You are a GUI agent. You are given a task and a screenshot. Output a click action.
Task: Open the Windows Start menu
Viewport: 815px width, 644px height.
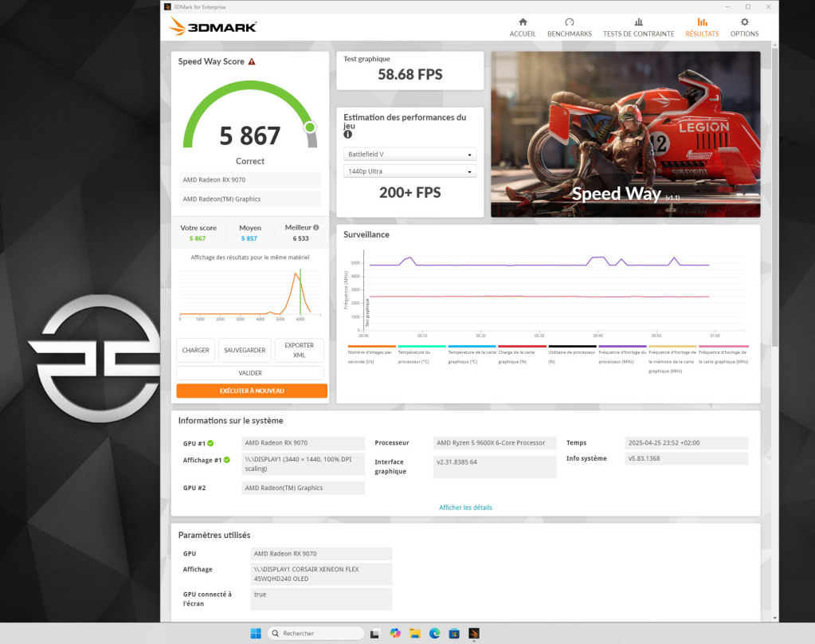256,633
